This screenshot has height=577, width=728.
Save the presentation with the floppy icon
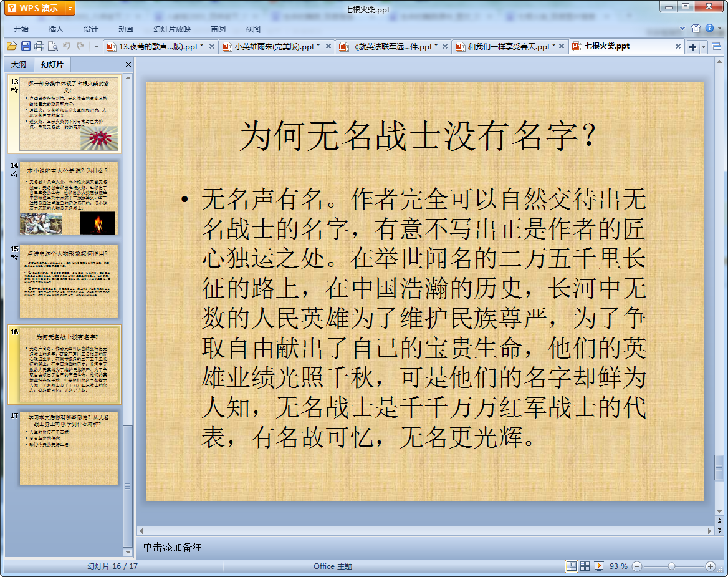26,46
